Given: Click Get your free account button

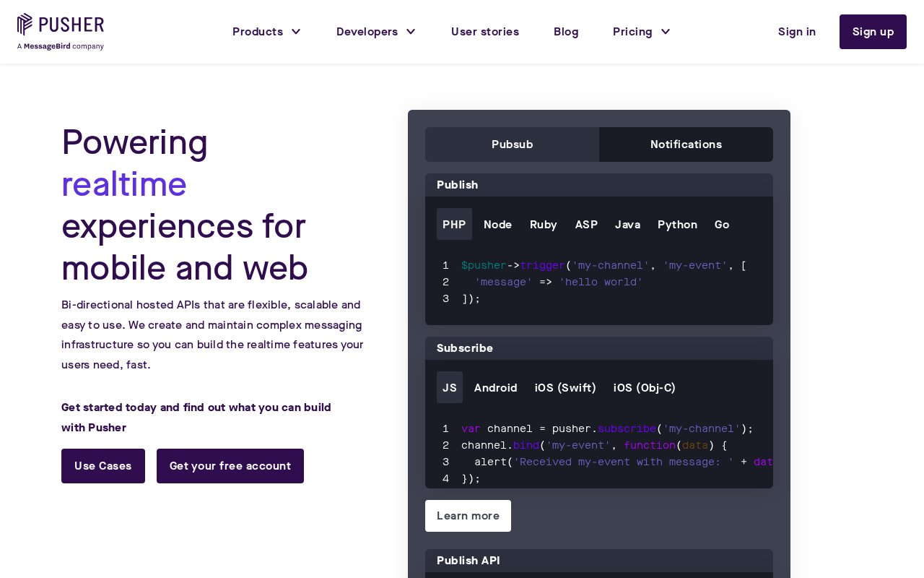Looking at the screenshot, I should 230,466.
